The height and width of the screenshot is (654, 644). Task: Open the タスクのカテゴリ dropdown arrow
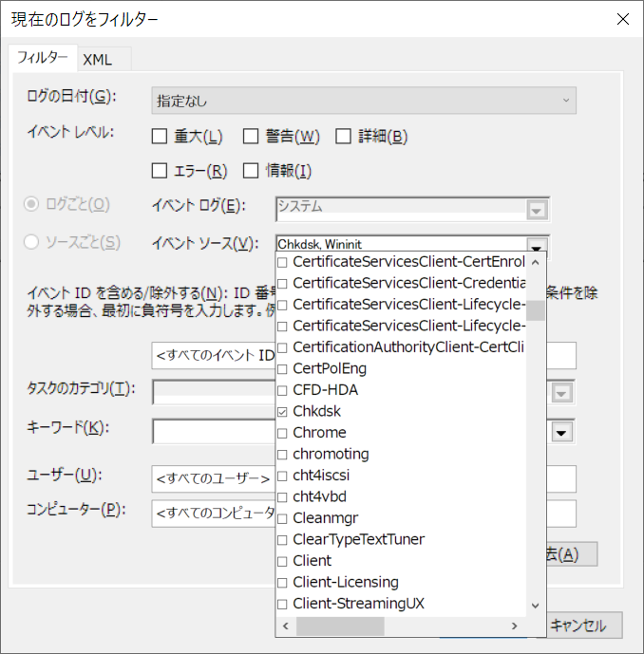coord(561,392)
